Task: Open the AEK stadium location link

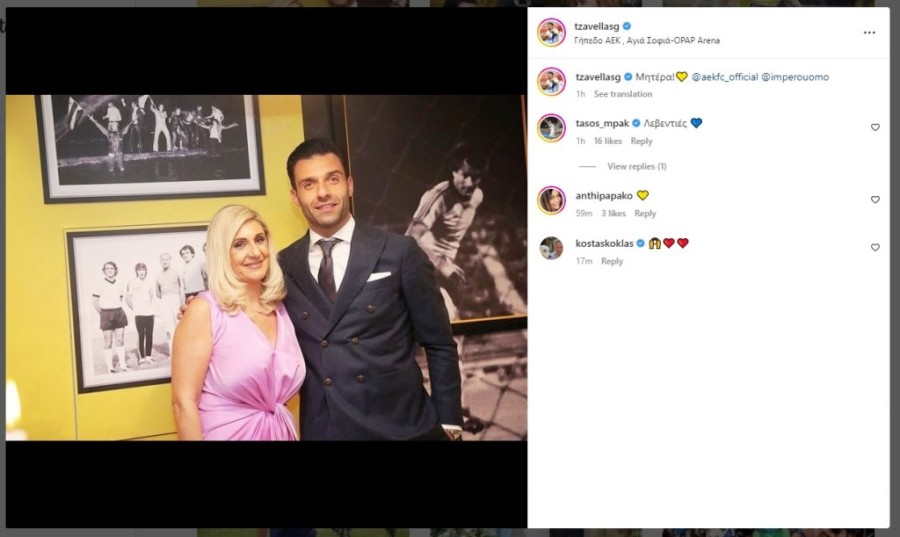Action: pos(647,41)
